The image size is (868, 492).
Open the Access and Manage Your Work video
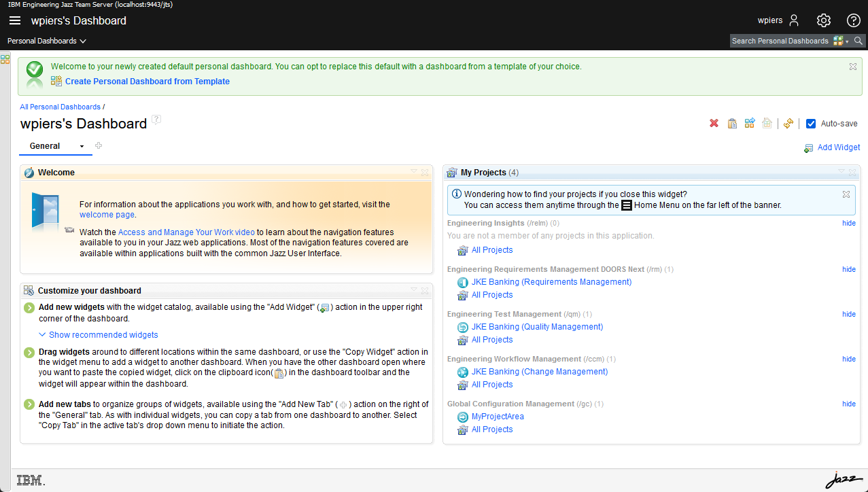(x=186, y=232)
